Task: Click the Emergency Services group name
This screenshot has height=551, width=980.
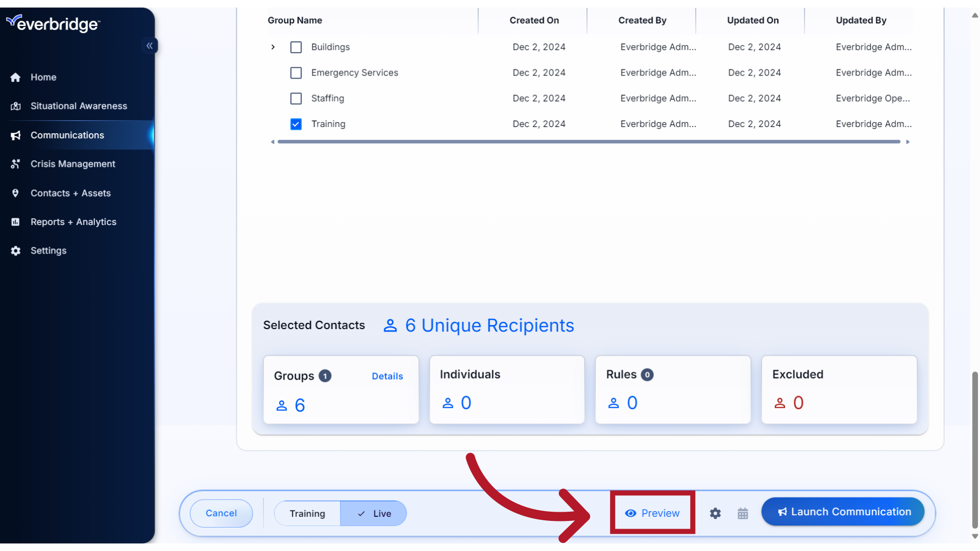Action: 355,73
